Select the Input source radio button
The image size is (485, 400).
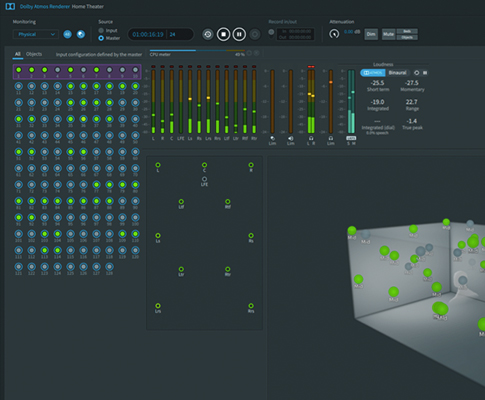click(x=101, y=30)
